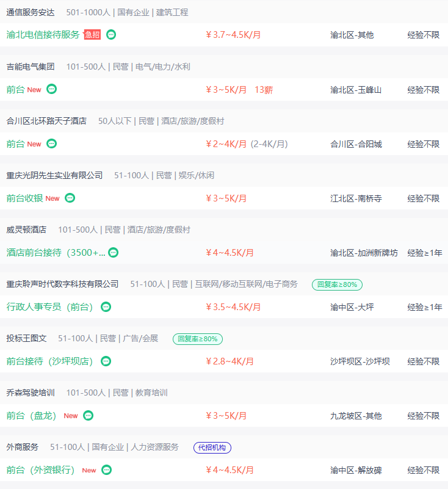The image size is (448, 489).
Task: Click 急招 badge on 渝北电信 listing
Action: (x=92, y=35)
